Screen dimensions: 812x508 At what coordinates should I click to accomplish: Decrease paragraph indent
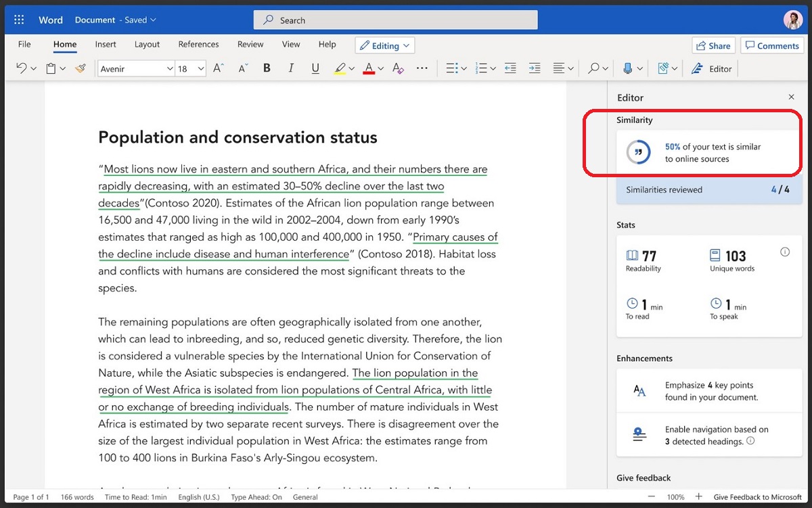510,68
